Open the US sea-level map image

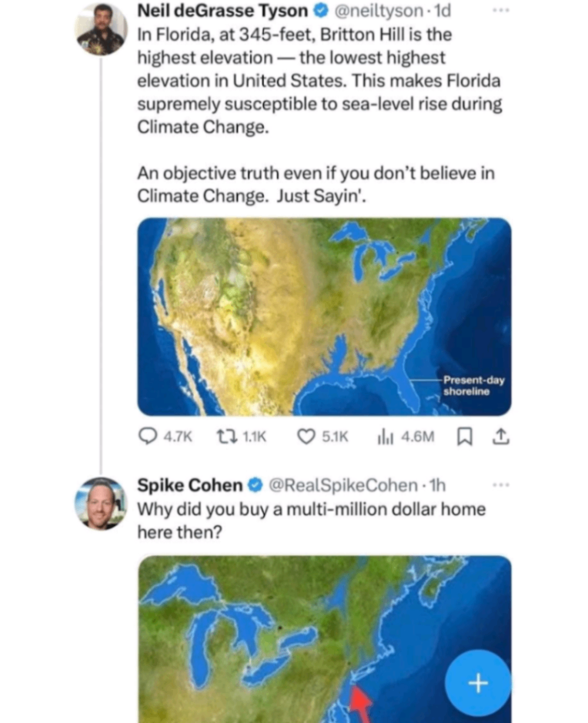pyautogui.click(x=324, y=316)
